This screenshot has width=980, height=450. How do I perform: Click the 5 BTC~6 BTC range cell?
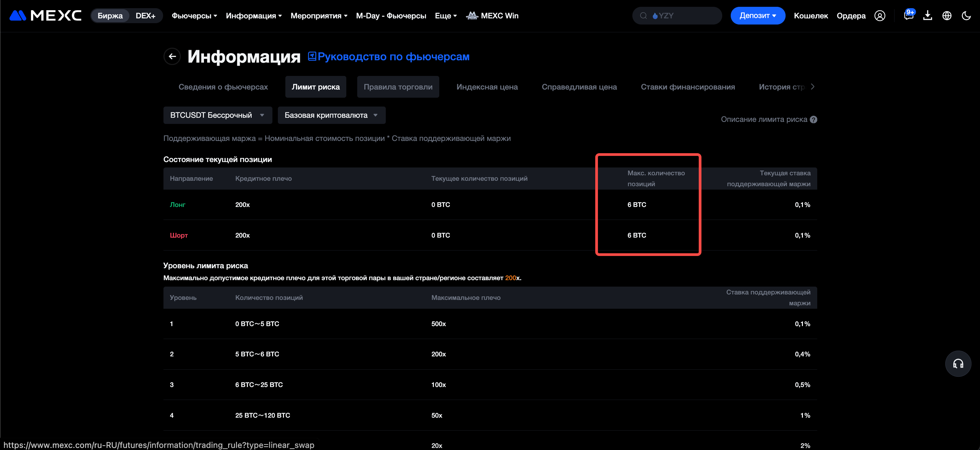pos(257,354)
